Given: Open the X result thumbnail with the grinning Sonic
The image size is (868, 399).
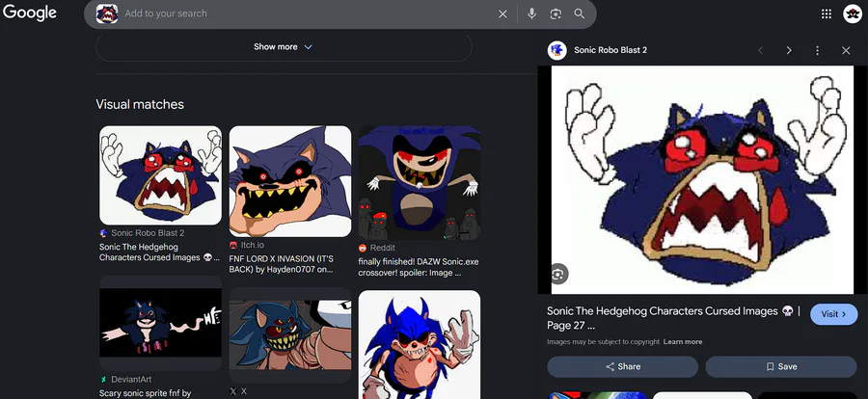Looking at the screenshot, I should click(x=290, y=334).
